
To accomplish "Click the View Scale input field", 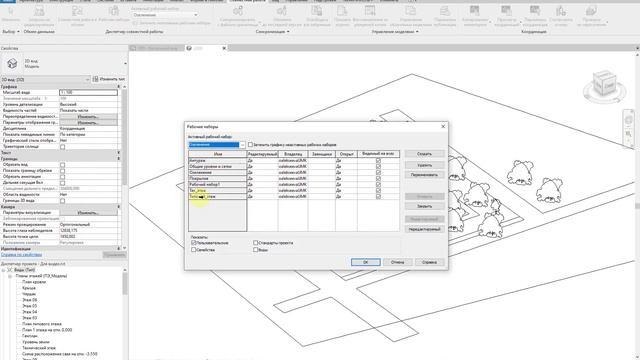I will click(x=88, y=93).
